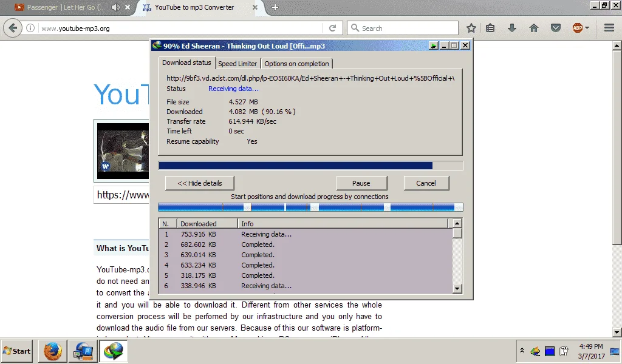Open a new browser tab
Screen dimensions: 622x364
pos(275,7)
